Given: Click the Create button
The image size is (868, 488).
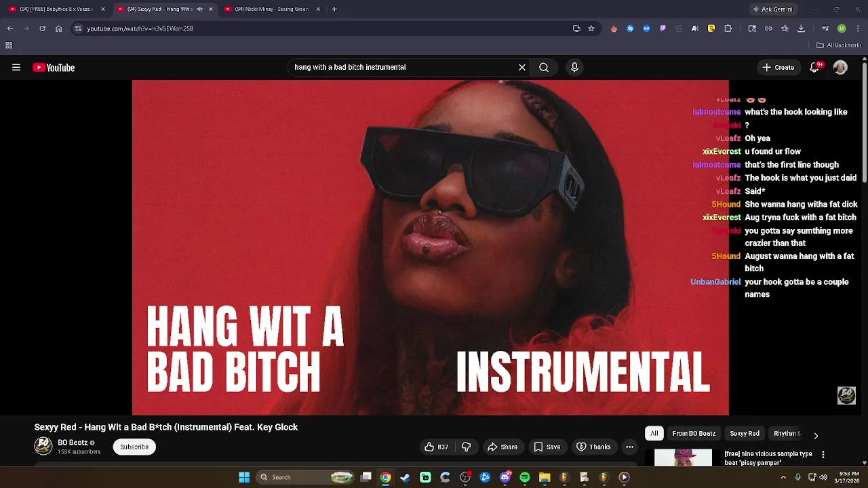Looking at the screenshot, I should (778, 67).
